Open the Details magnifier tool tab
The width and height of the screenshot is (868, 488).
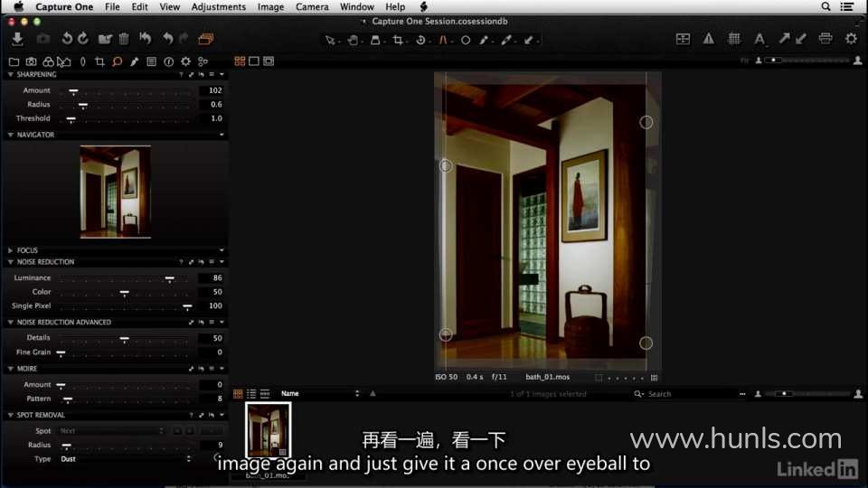coord(118,61)
